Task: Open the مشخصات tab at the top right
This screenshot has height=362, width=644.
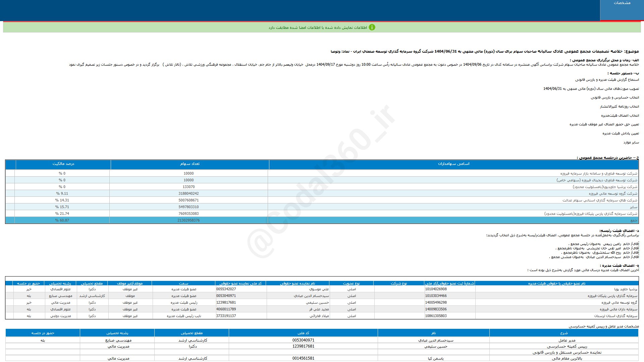Action: [x=622, y=3]
